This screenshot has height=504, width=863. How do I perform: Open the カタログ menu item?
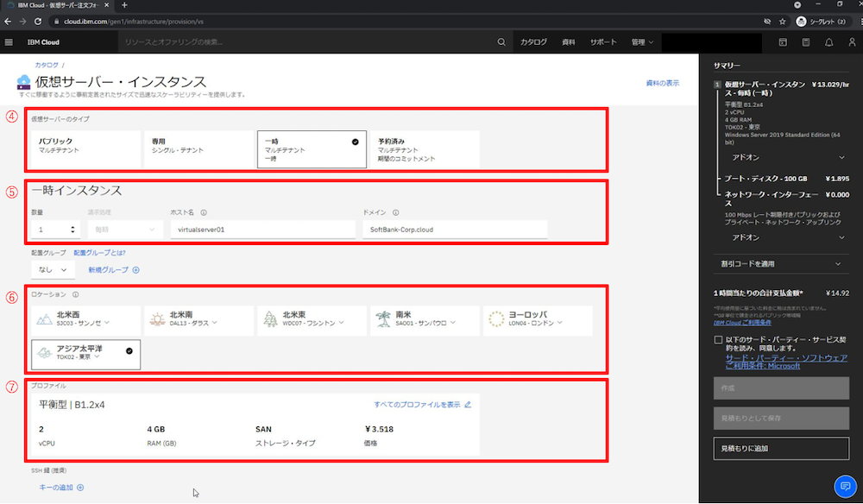533,42
